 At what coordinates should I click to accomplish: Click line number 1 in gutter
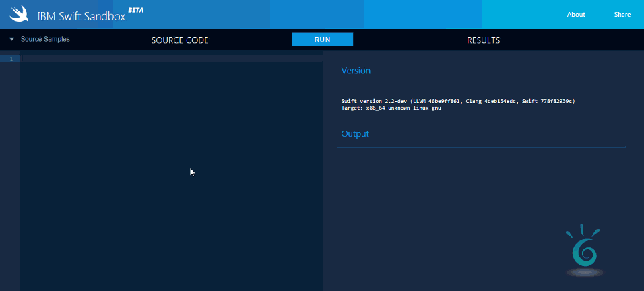[11, 59]
